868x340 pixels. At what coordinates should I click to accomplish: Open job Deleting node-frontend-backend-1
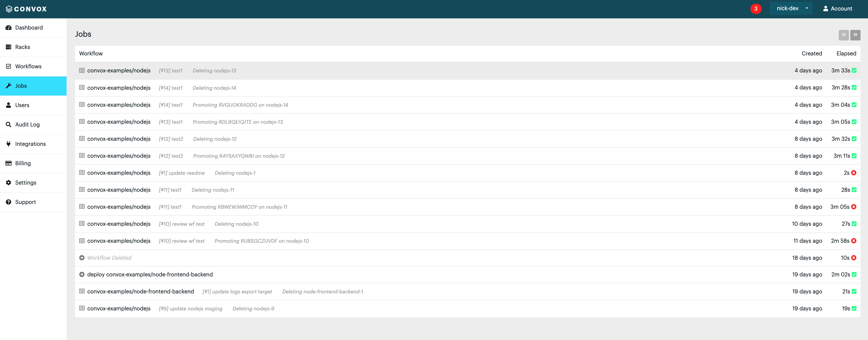pyautogui.click(x=468, y=292)
